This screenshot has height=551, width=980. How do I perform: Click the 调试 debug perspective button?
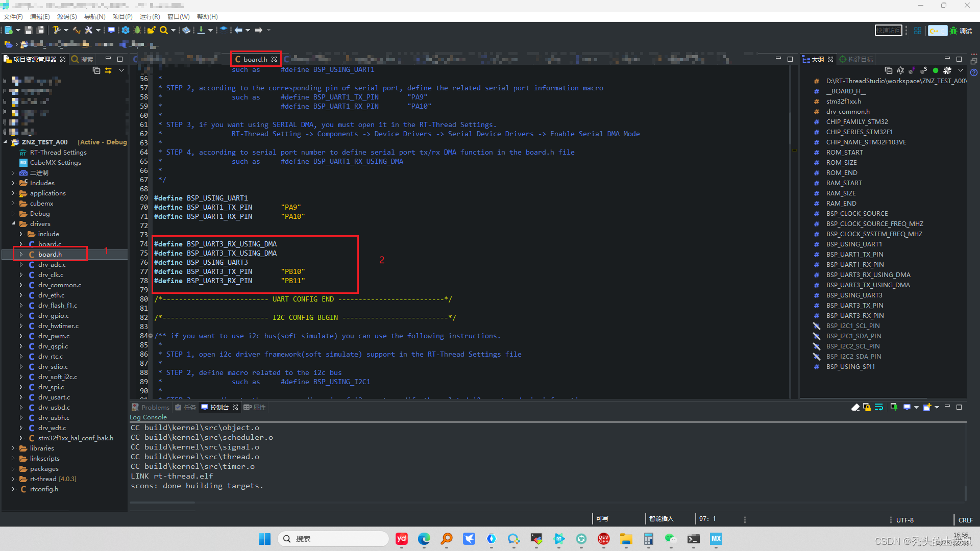[x=961, y=31]
